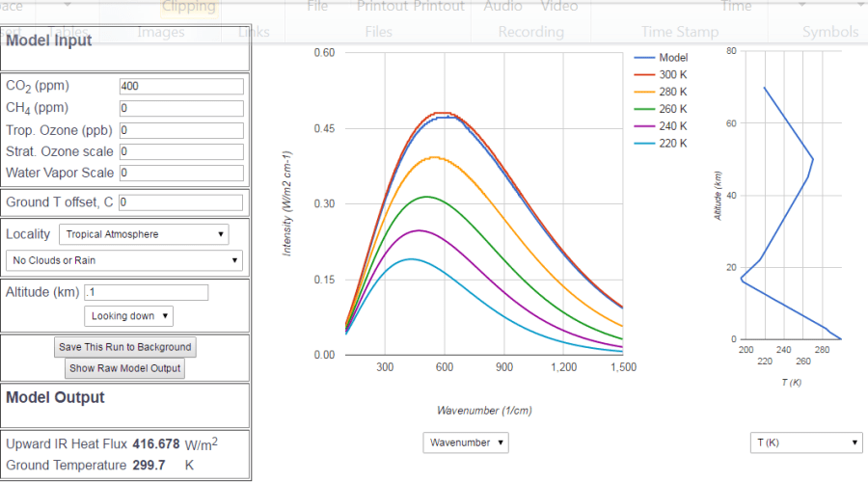This screenshot has height=482, width=868.
Task: Expand the T (K) profile dropdown
Action: click(805, 442)
